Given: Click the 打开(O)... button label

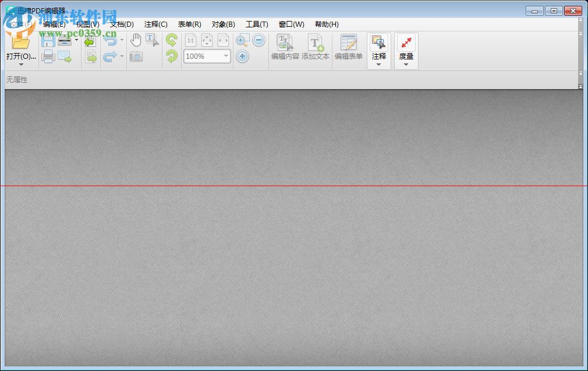Looking at the screenshot, I should [x=21, y=56].
